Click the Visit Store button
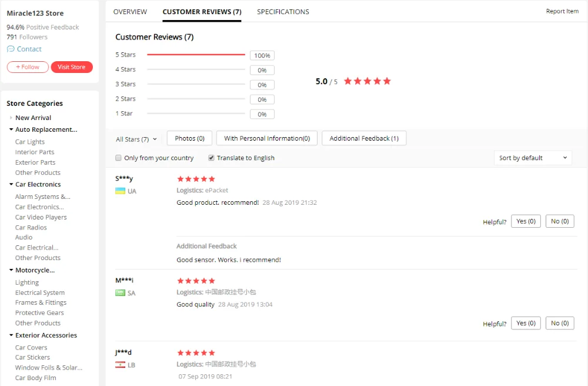 (x=72, y=67)
